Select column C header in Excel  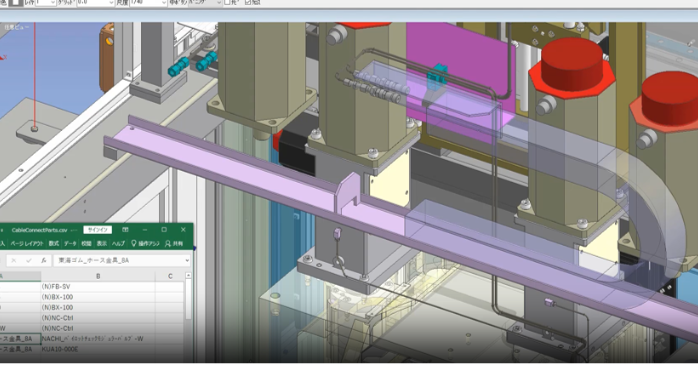170,276
